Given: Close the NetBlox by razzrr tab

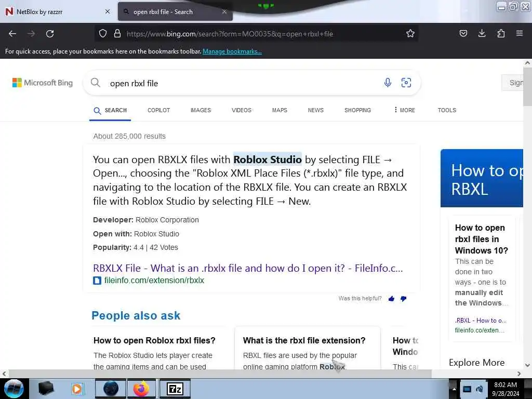Looking at the screenshot, I should coord(108,11).
